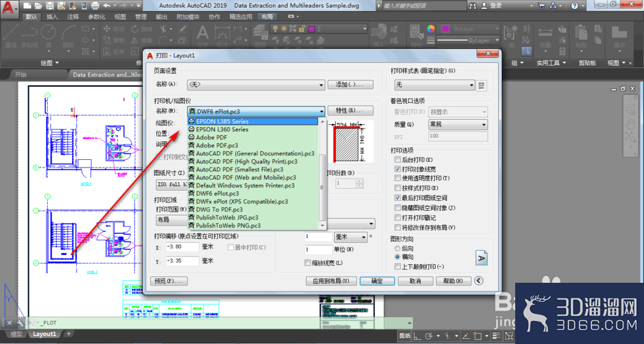This screenshot has width=644, height=344.
Task: Switch to the 视图 ribbon tab
Action: [120, 17]
